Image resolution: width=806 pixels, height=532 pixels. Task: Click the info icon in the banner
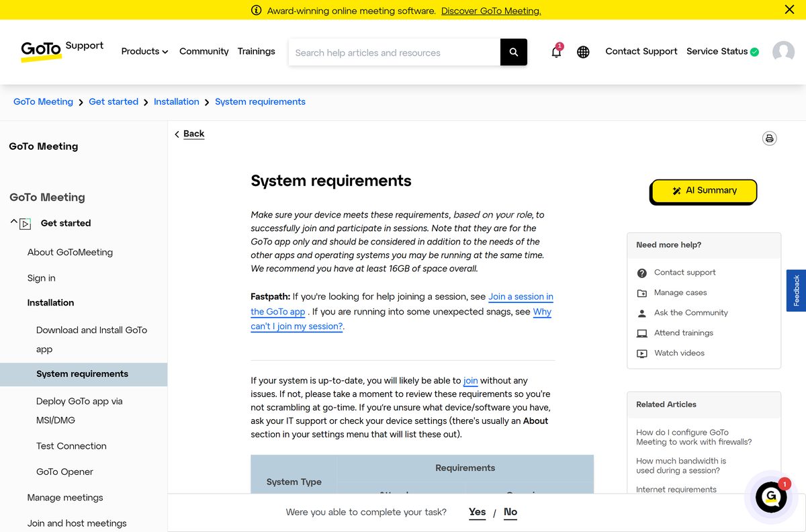point(256,10)
